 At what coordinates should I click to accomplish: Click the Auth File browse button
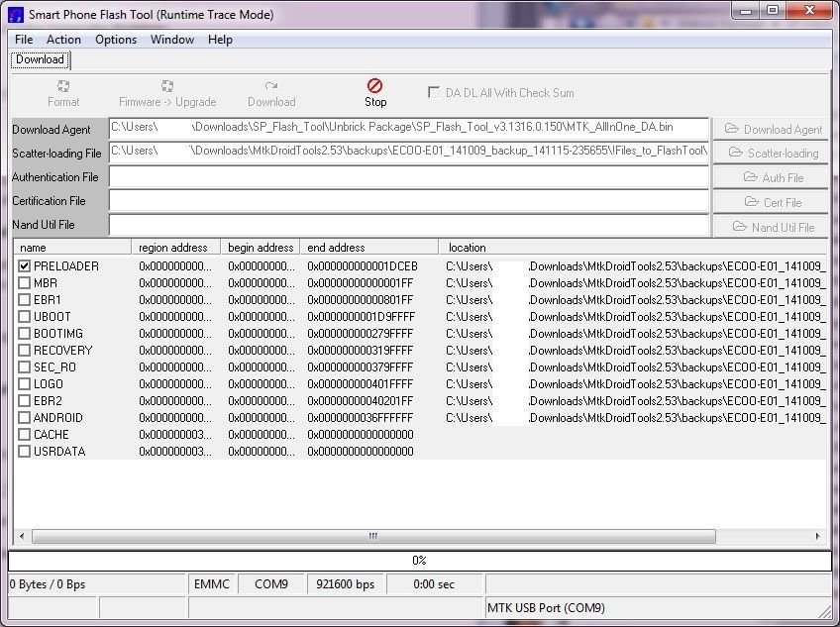click(773, 177)
